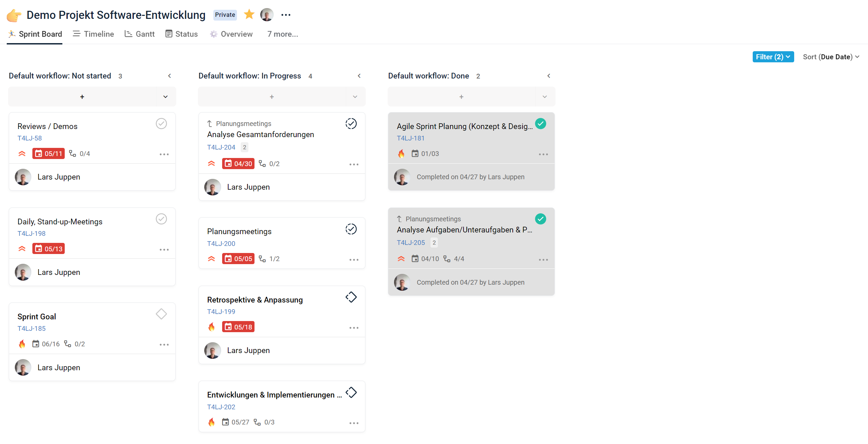The height and width of the screenshot is (444, 868).
Task: Click the 05/11 due date badge on Reviews / Demos
Action: [x=49, y=154]
